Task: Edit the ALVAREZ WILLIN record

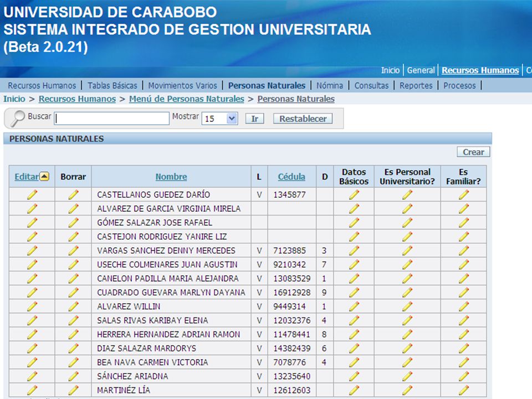Action: tap(32, 306)
